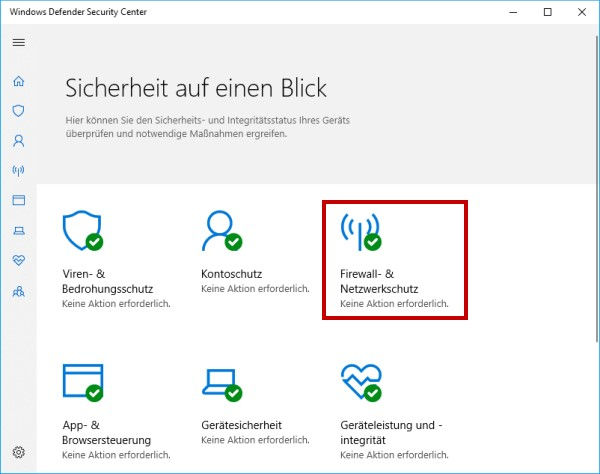Open App- & Browsersteuerung title

(106, 432)
